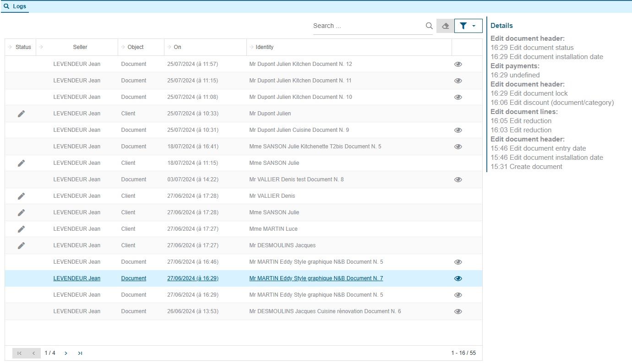Click pencil icon on Mr VALLIER Denis client row

click(21, 196)
